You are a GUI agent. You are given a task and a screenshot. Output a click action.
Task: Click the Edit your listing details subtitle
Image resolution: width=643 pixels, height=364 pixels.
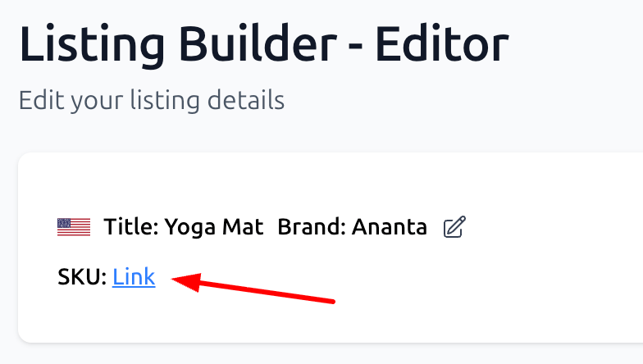(x=151, y=101)
